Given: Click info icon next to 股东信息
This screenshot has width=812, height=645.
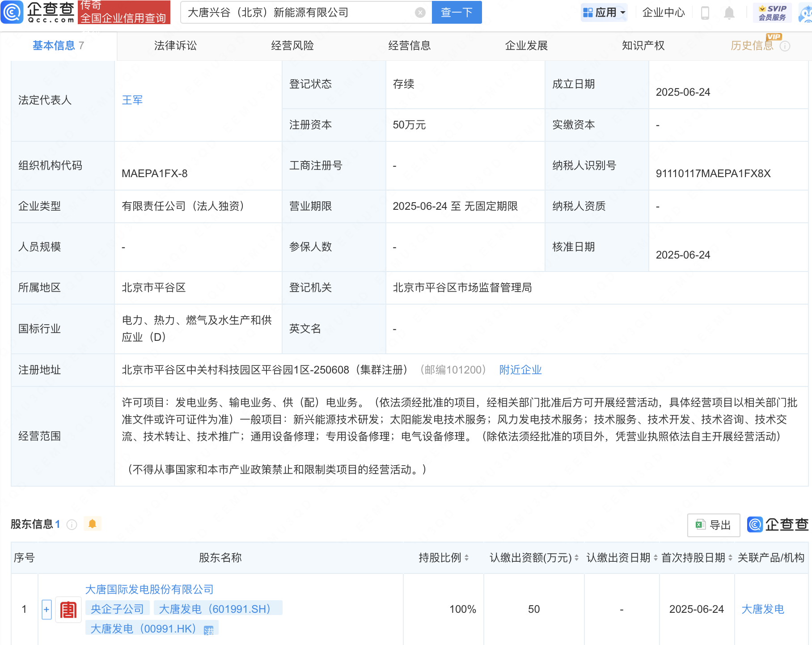Looking at the screenshot, I should (x=72, y=524).
